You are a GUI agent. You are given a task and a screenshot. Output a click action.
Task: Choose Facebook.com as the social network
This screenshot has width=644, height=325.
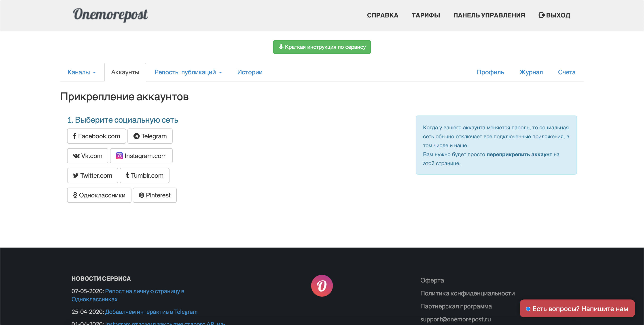tap(97, 136)
